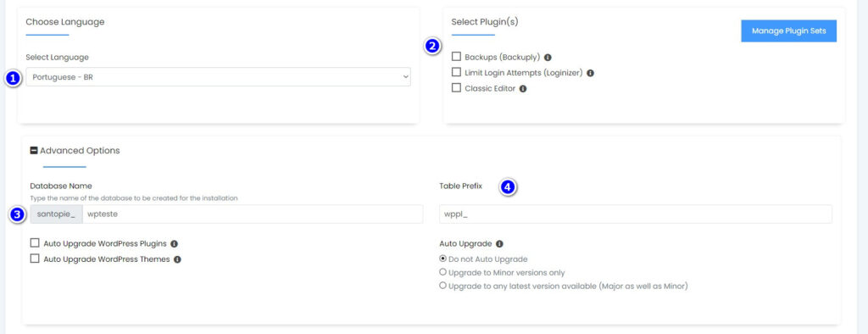Check the Classic Editor plugin checkbox
This screenshot has height=334, width=868.
(x=456, y=87)
